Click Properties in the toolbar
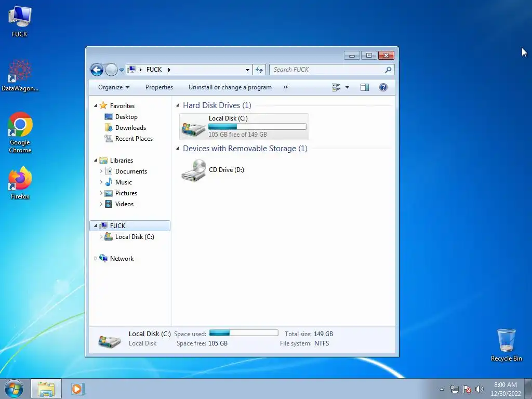The image size is (532, 399). pyautogui.click(x=159, y=87)
